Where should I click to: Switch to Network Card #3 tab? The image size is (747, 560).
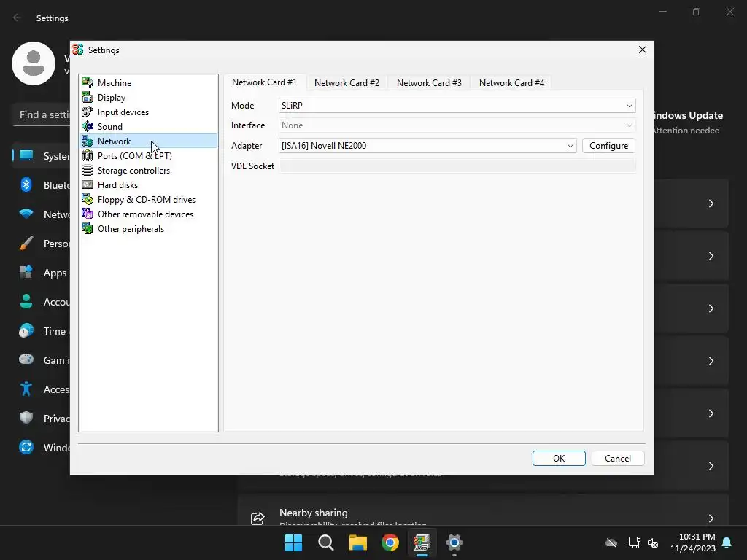(x=429, y=83)
